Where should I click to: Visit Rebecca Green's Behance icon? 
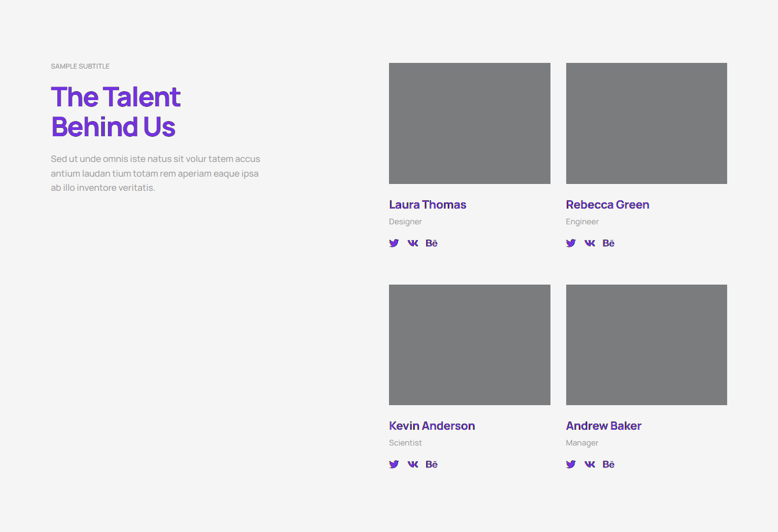[608, 243]
